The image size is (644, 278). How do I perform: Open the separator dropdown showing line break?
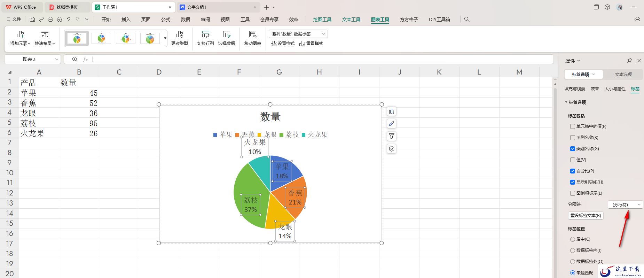(x=626, y=204)
